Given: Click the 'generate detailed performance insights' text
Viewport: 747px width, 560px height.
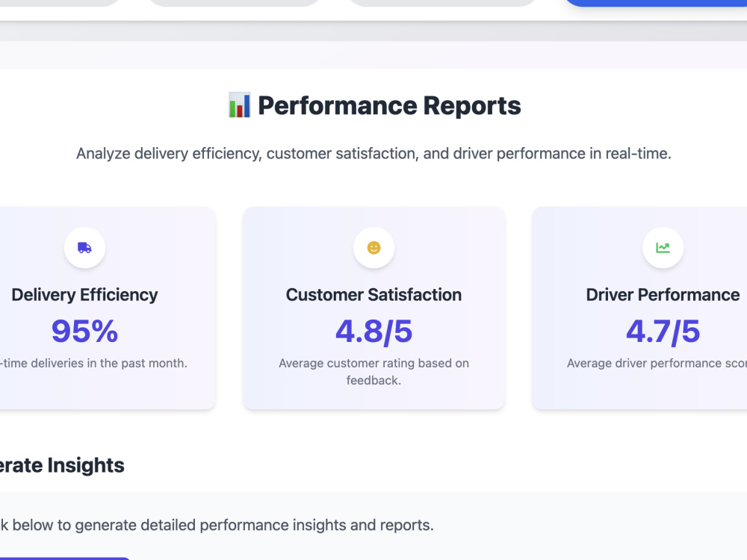Looking at the screenshot, I should tap(217, 525).
